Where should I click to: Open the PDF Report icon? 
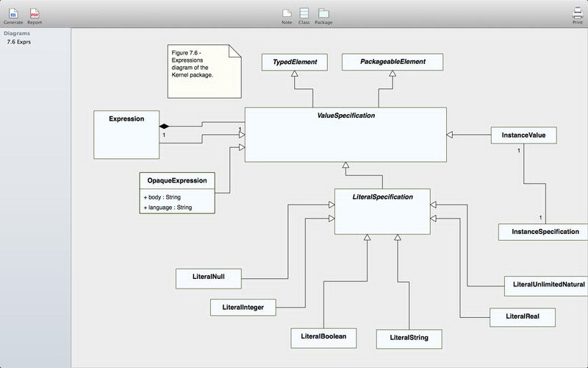35,13
